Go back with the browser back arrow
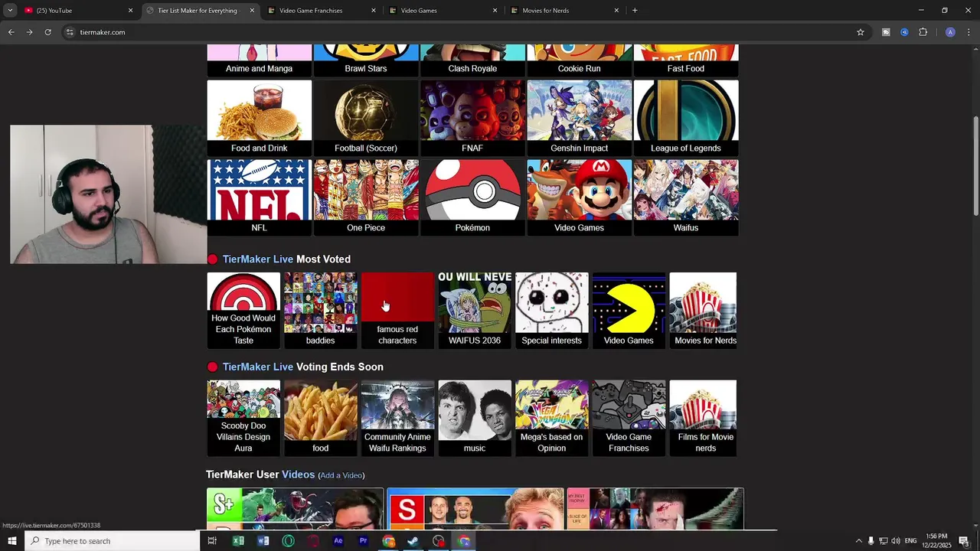 (11, 32)
